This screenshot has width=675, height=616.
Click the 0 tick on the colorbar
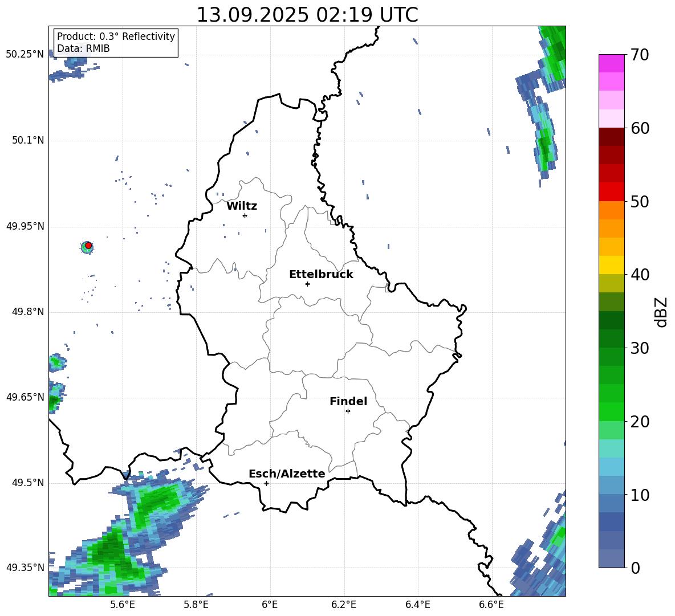click(x=635, y=568)
